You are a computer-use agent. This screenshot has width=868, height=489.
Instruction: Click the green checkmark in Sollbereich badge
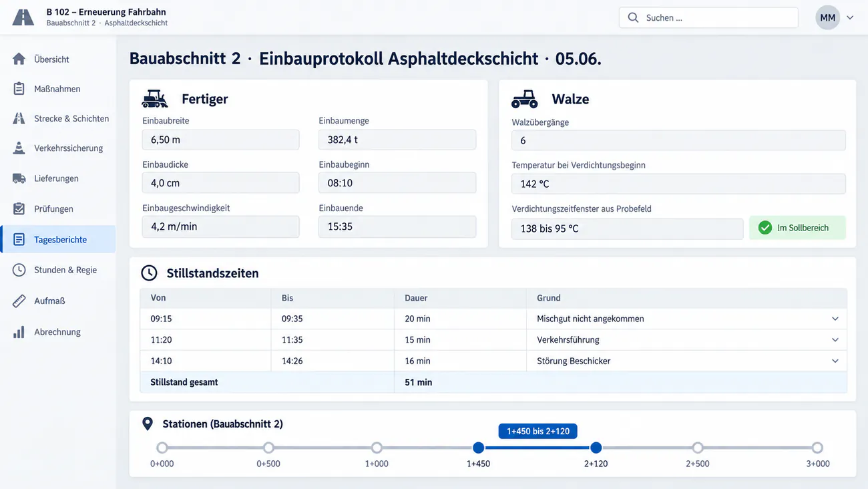765,228
